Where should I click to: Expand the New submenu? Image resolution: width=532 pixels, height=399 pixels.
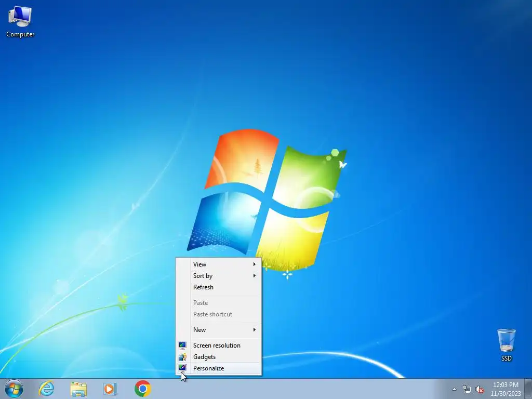(219, 330)
